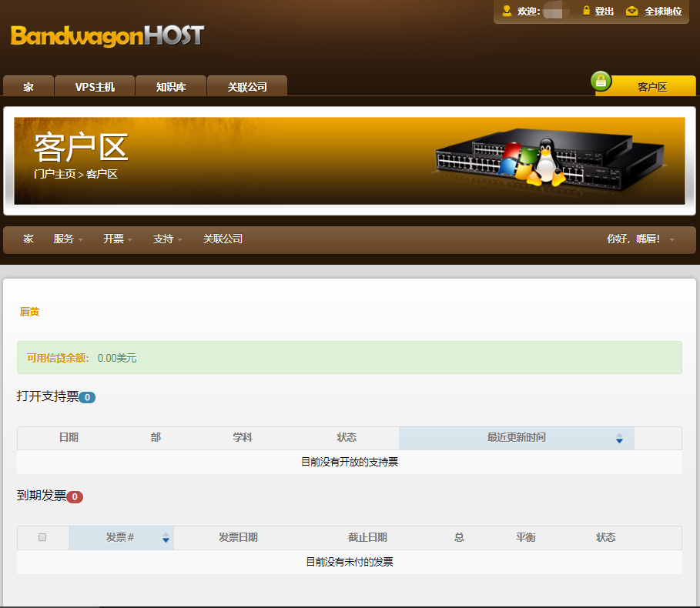This screenshot has height=608, width=700.
Task: Click the padlock icon next to 登出
Action: (x=586, y=11)
